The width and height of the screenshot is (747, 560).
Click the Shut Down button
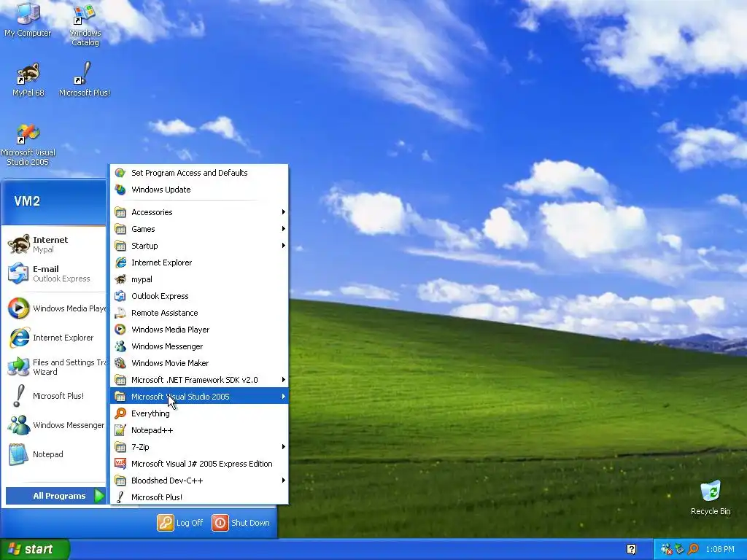241,522
